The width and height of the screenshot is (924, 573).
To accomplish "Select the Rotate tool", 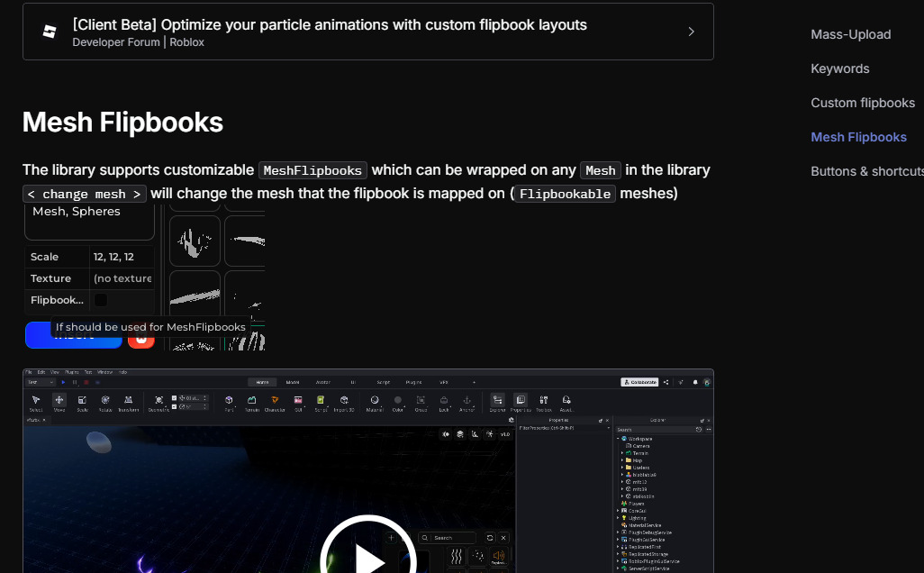I will click(x=105, y=402).
